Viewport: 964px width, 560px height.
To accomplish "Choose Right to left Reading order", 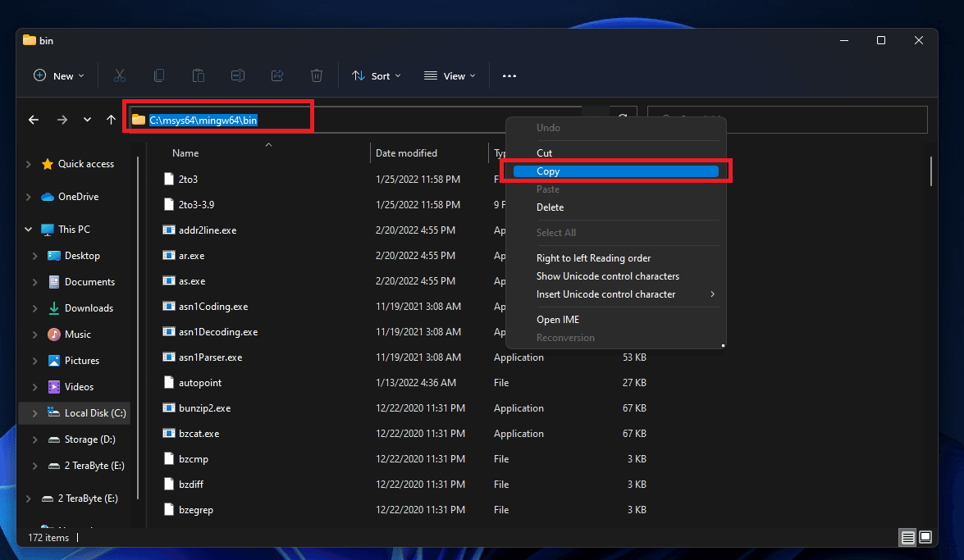I will [593, 258].
